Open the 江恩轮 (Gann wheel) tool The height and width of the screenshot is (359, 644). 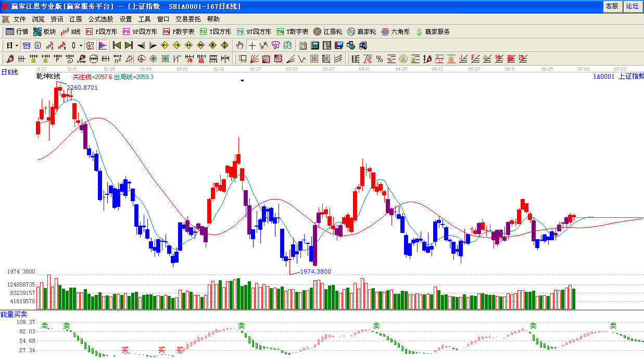coord(327,32)
